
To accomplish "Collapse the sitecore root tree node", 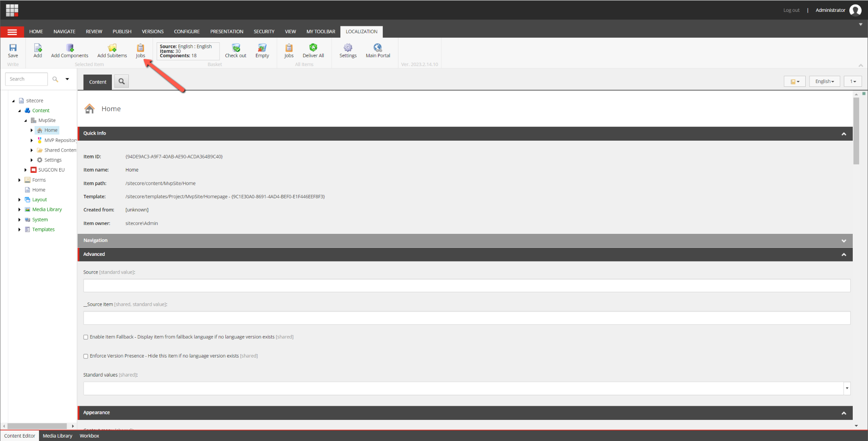I will point(13,101).
